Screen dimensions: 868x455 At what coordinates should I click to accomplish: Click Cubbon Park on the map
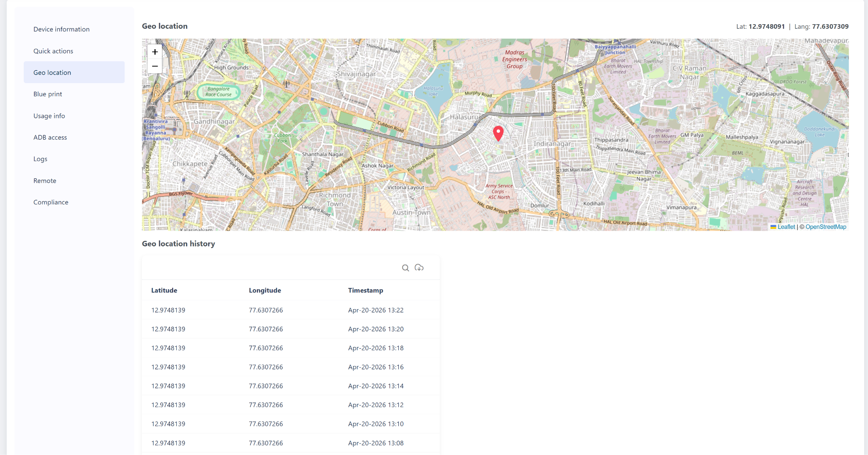282,138
